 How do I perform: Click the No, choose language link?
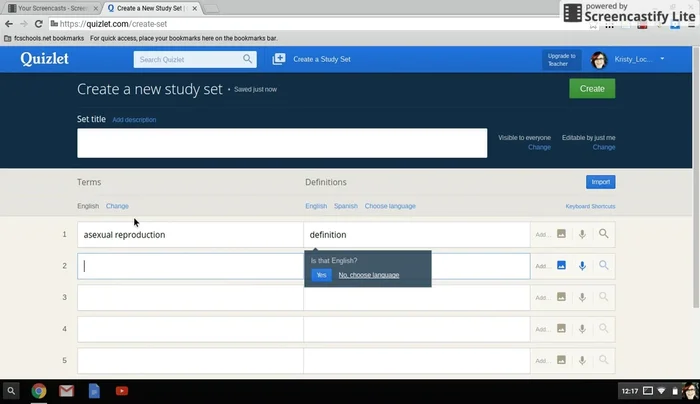(x=368, y=275)
